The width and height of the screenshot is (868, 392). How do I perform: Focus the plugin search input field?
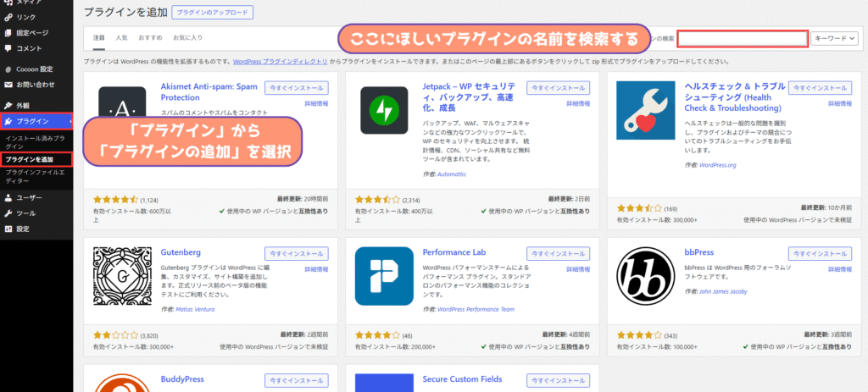click(x=743, y=38)
